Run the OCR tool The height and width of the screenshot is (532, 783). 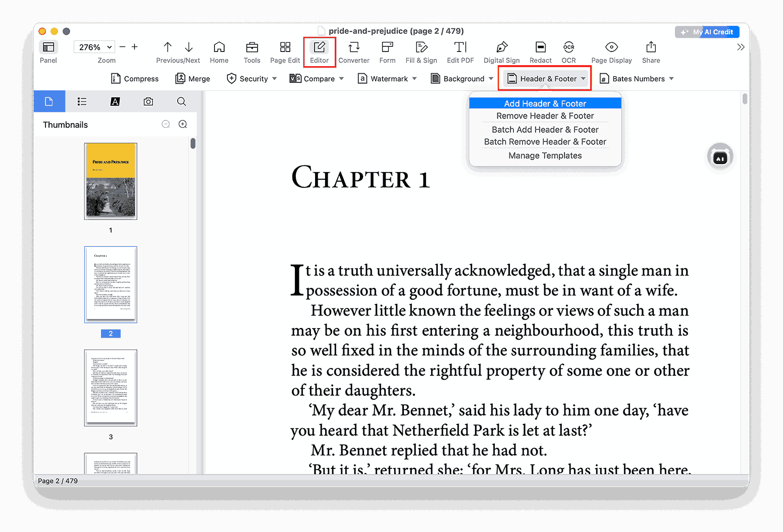(x=569, y=47)
